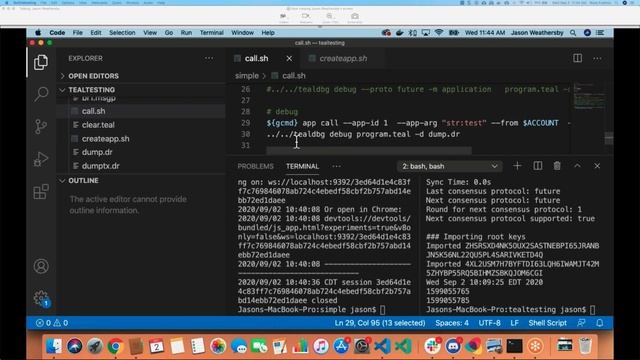Open the Apple menu
Screen dimensions: 640x360
coord(38,33)
